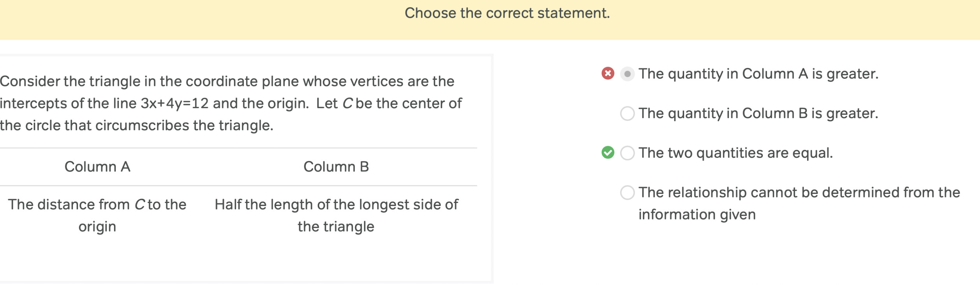
Task: Click the yellow instruction banner
Action: tap(490, 19)
